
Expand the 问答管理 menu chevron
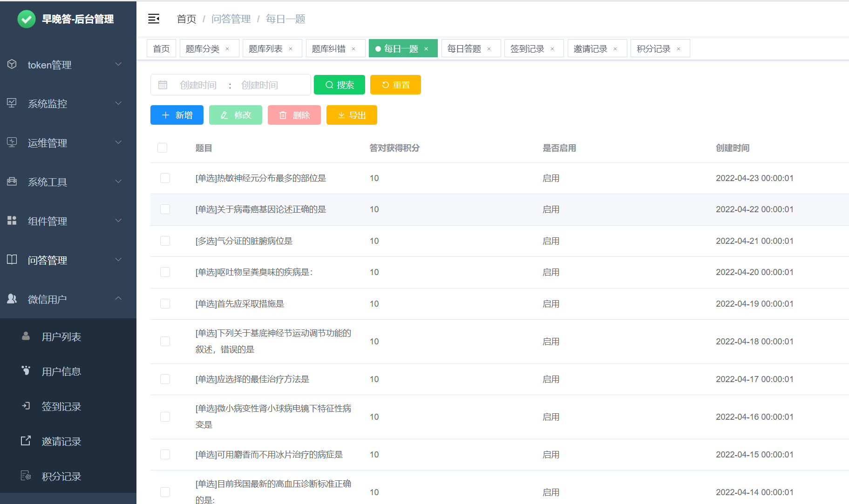point(119,260)
